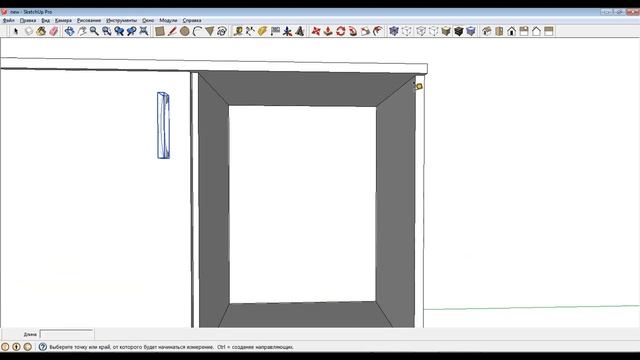Open the Файл menu
The image size is (640, 360).
[9, 20]
